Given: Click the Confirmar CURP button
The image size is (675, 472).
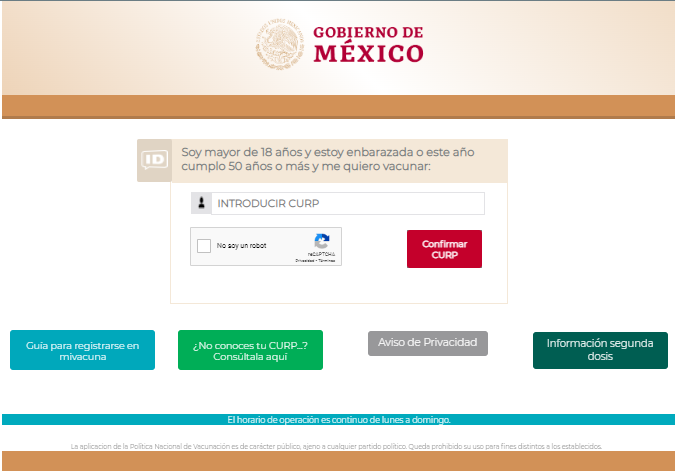Looking at the screenshot, I should pos(444,249).
